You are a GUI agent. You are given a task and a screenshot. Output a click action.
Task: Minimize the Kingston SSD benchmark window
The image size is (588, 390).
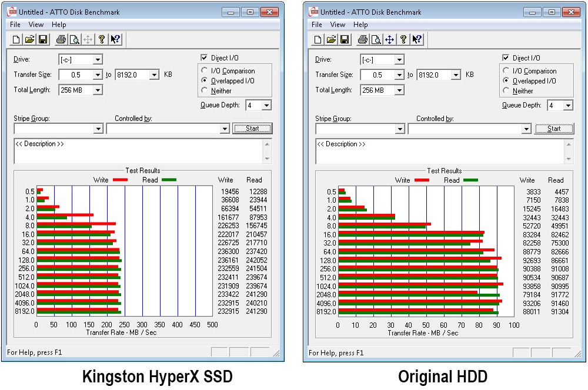(x=230, y=12)
